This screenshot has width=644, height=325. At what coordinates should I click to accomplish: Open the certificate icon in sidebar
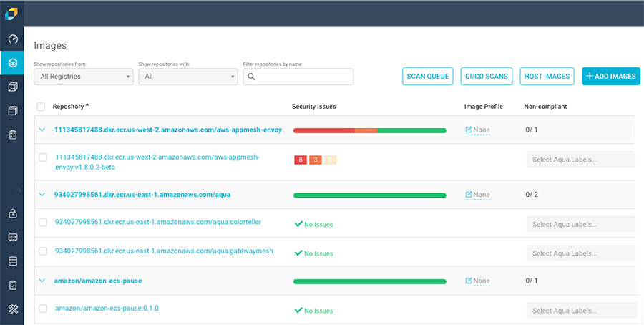(13, 237)
